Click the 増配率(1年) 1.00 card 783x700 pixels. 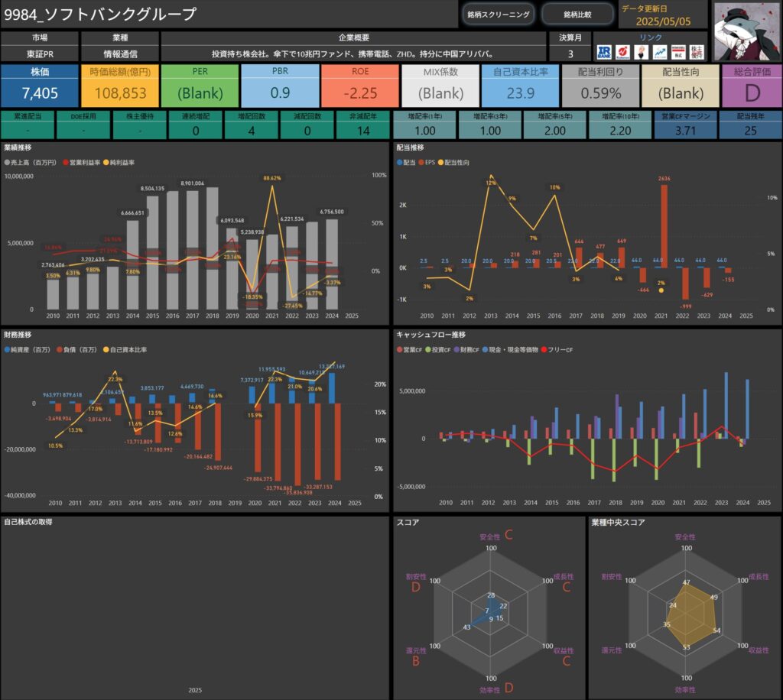pos(424,125)
